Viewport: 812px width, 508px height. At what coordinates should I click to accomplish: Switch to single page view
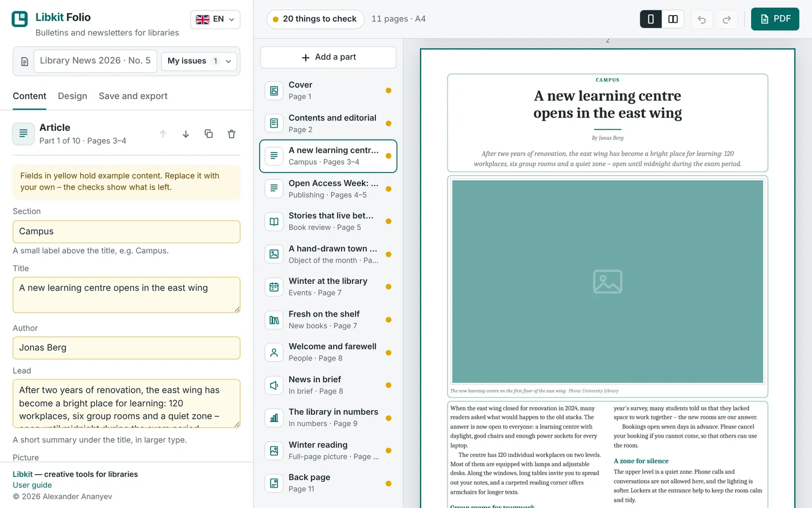pyautogui.click(x=651, y=19)
